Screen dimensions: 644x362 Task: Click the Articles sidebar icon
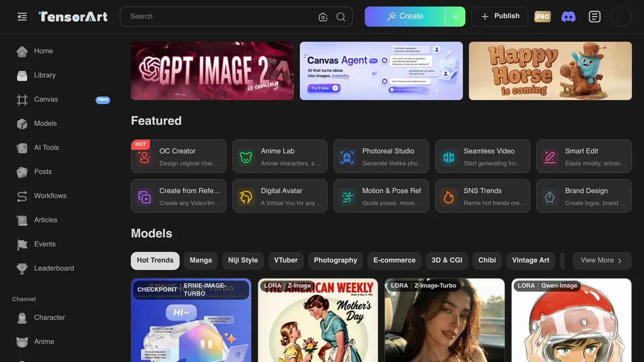(22, 220)
